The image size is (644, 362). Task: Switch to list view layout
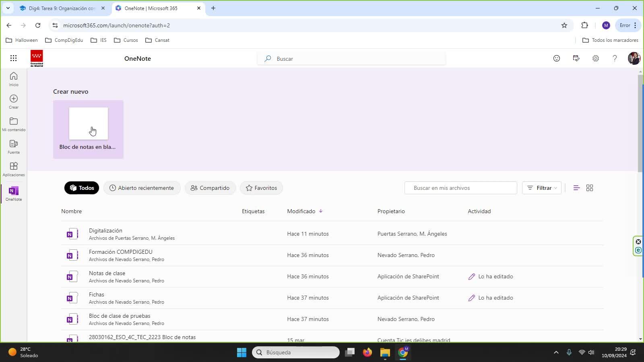click(x=576, y=188)
